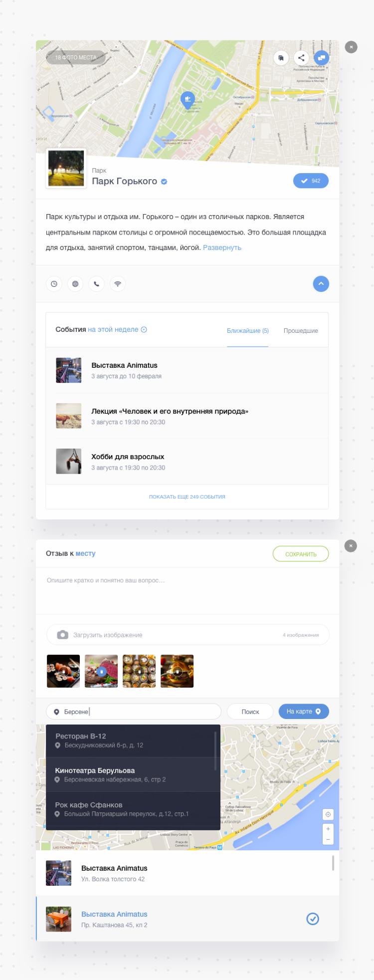Click the share icon on the map header
This screenshot has height=980, width=374.
tap(301, 58)
